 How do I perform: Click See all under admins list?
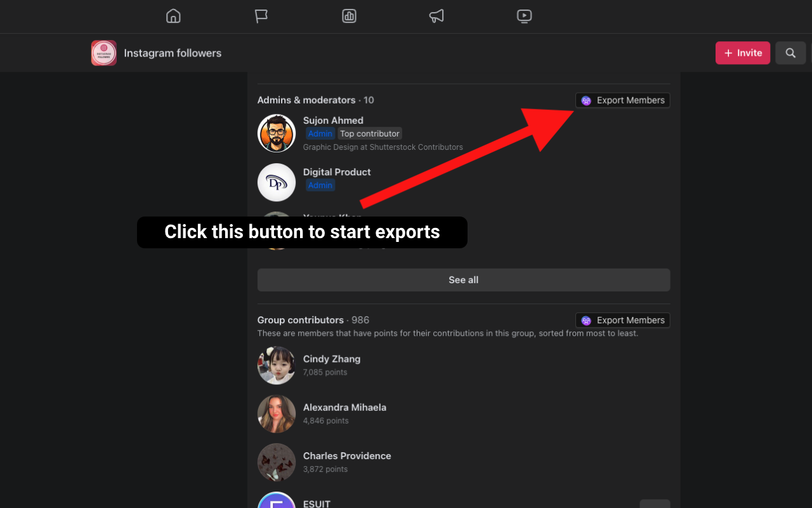pyautogui.click(x=463, y=279)
